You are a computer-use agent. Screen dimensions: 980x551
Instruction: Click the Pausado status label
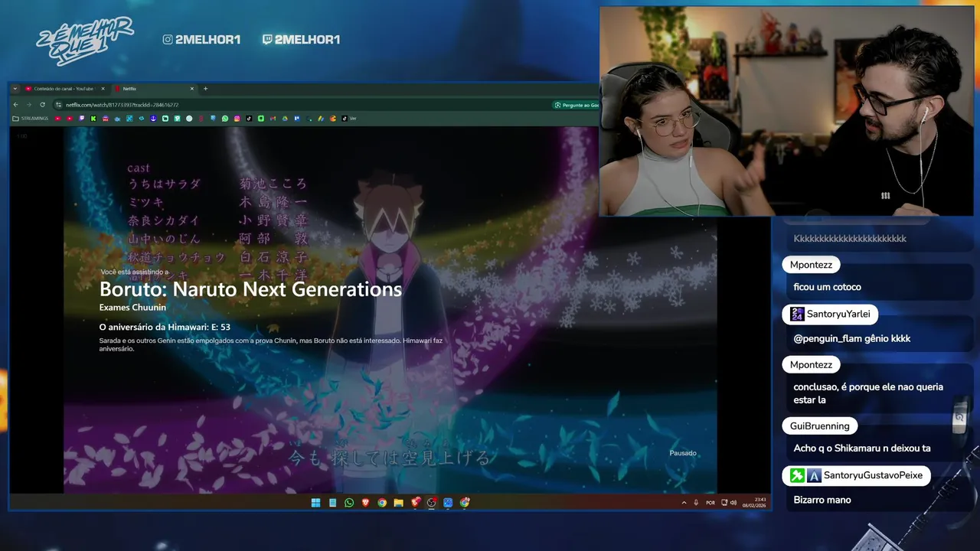point(683,453)
